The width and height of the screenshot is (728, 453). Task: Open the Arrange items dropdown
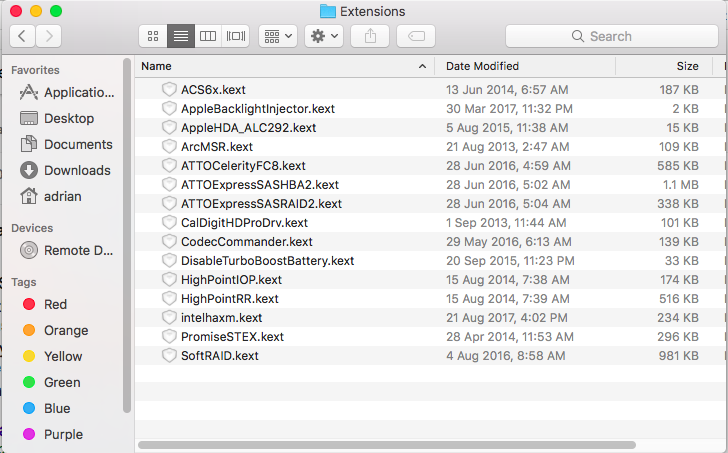coord(277,36)
